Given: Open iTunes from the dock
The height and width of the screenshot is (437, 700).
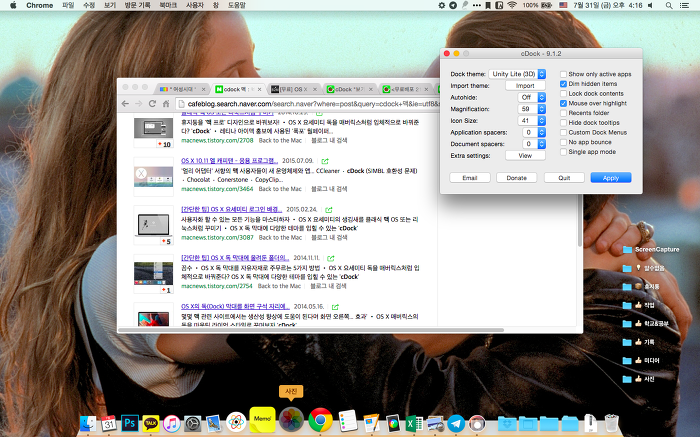Looking at the screenshot, I should [172, 424].
